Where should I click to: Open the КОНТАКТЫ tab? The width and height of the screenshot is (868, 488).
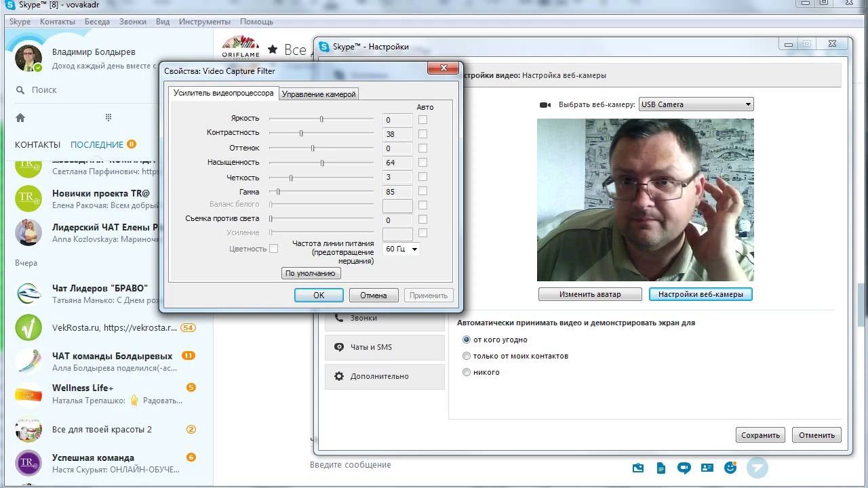38,144
